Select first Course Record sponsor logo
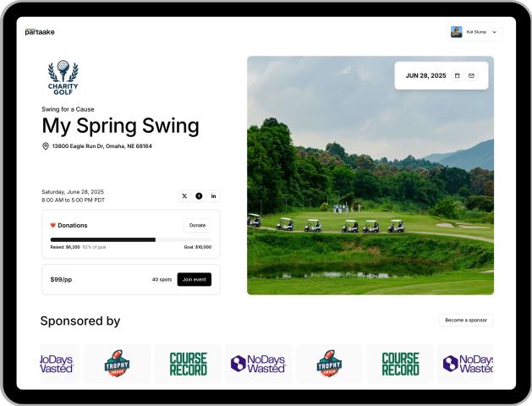This screenshot has width=532, height=406. (189, 364)
